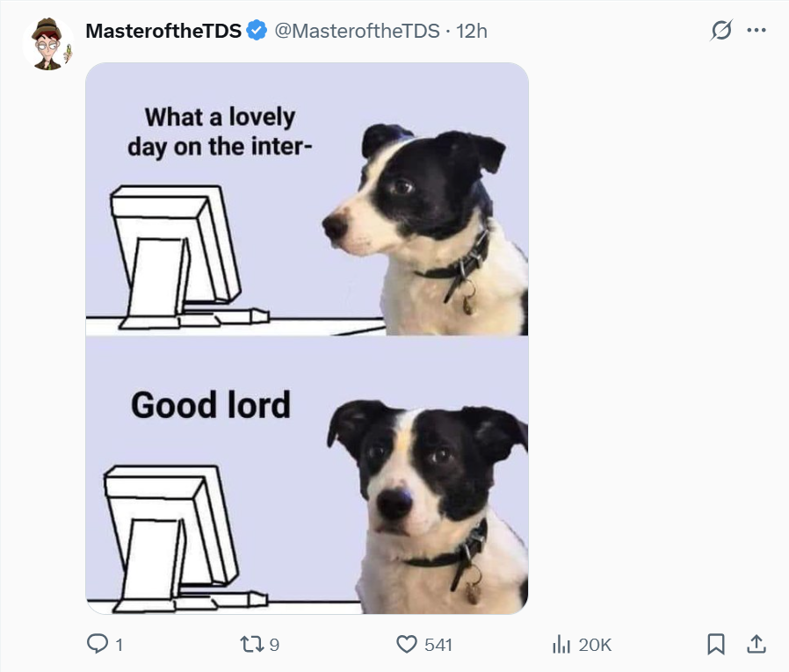789x672 pixels.
Task: View post analytics via bar chart icon
Action: (x=561, y=645)
